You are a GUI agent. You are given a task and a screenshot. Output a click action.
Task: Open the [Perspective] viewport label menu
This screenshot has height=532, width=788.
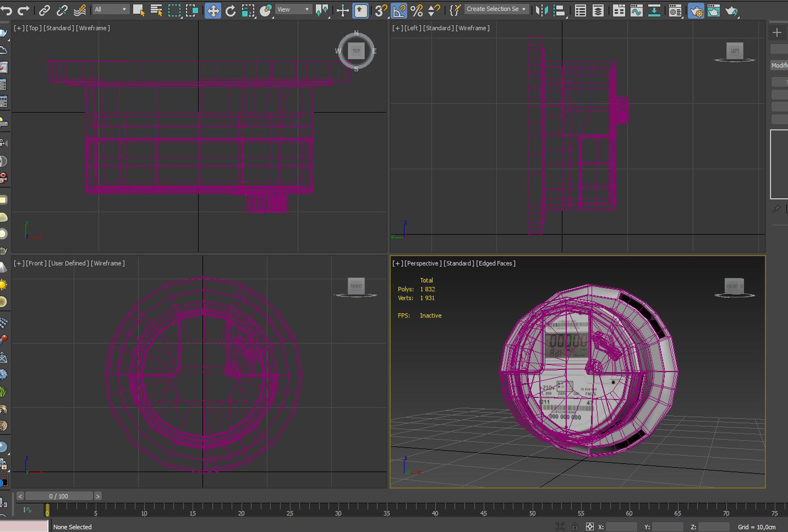coord(423,263)
